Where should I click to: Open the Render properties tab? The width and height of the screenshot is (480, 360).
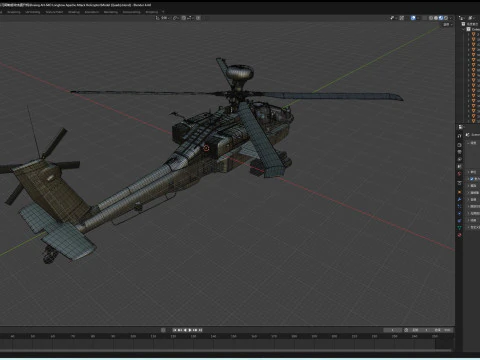point(459,145)
